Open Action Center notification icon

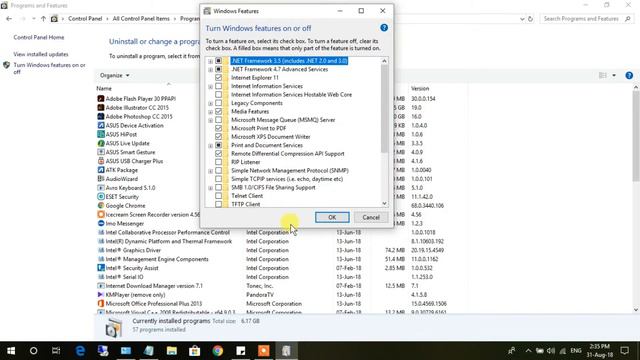(624, 351)
